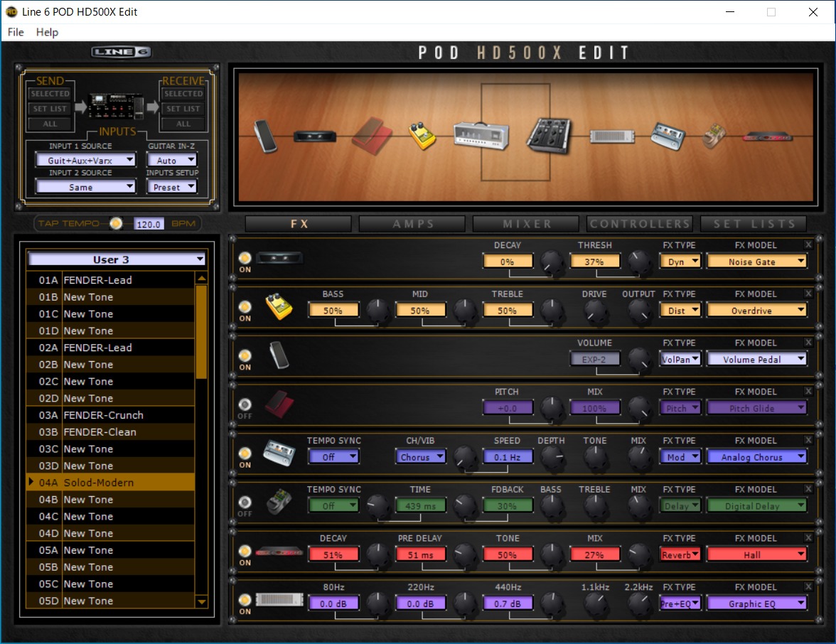Click the Analog Chorus row pedal icon
This screenshot has width=836, height=644.
tap(279, 454)
